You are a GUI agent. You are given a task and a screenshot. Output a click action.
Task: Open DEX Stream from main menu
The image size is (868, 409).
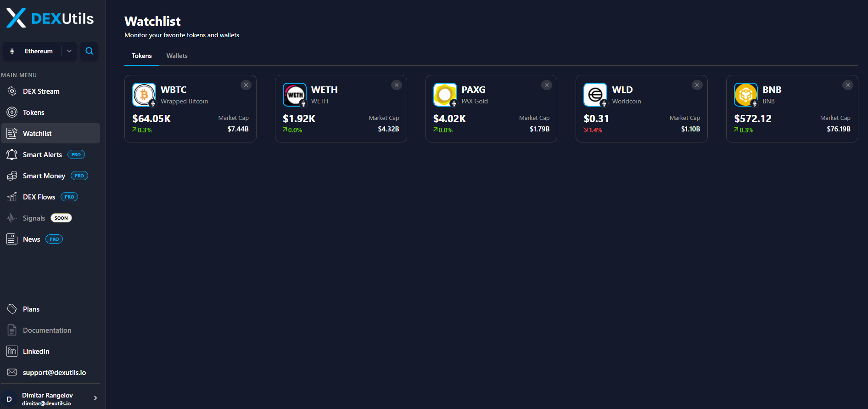(x=50, y=91)
